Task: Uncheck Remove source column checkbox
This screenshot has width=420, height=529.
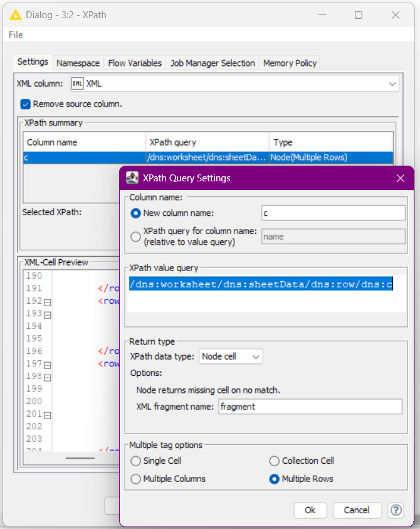Action: coord(25,104)
